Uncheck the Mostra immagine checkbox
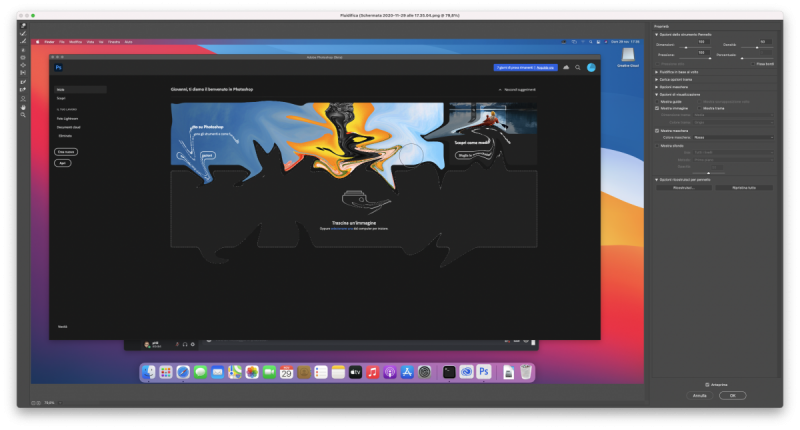The image size is (800, 430). (x=657, y=108)
